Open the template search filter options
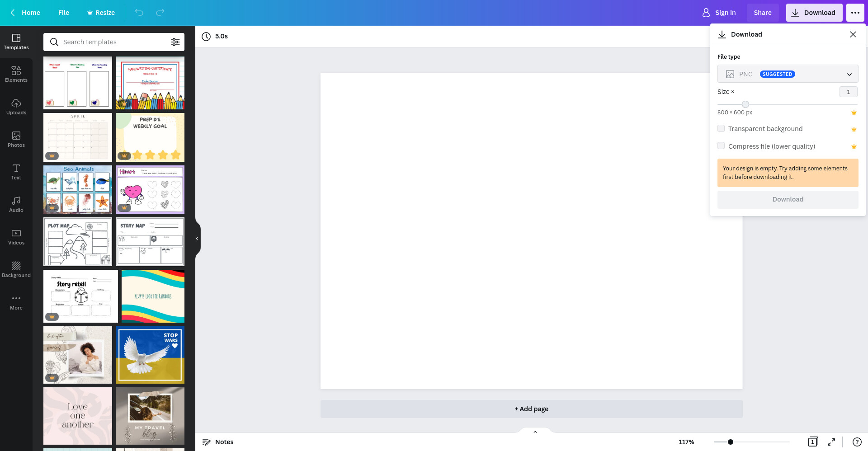868x451 pixels. coord(175,42)
